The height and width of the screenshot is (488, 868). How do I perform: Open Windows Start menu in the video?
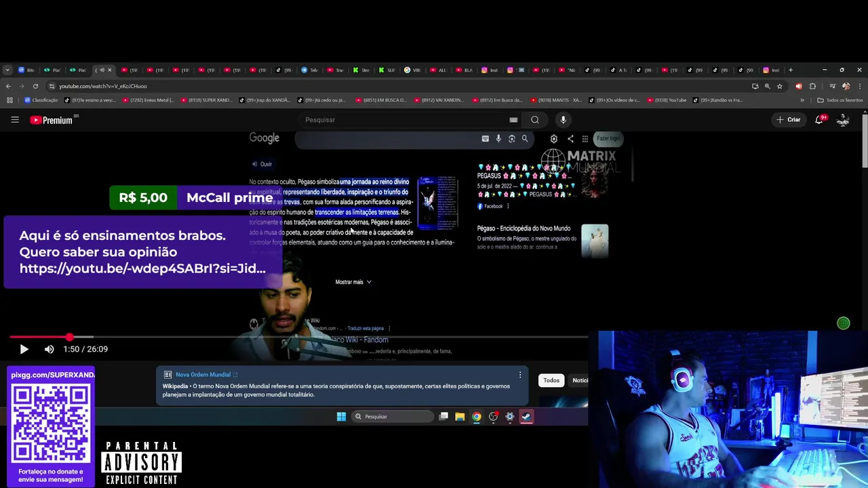341,417
